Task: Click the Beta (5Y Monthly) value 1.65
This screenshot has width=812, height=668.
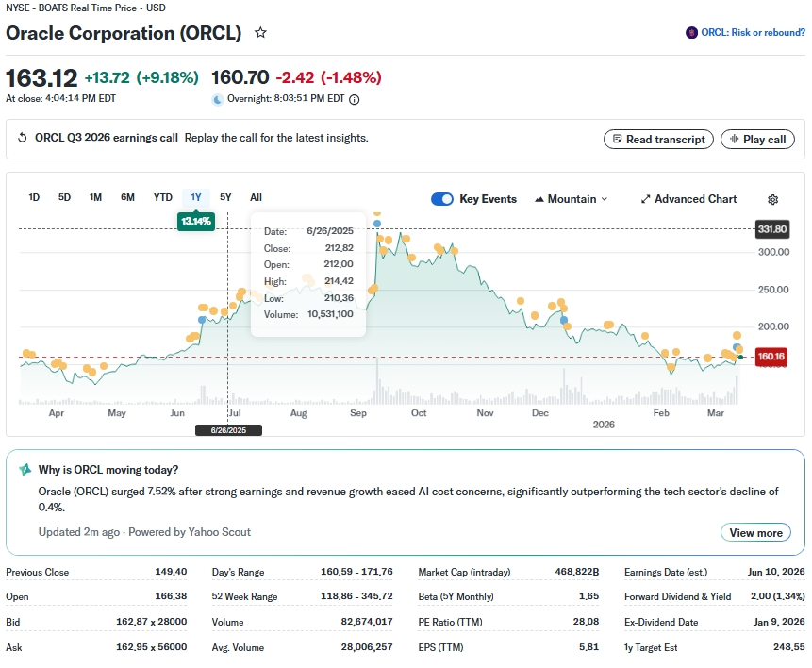Action: tap(588, 596)
